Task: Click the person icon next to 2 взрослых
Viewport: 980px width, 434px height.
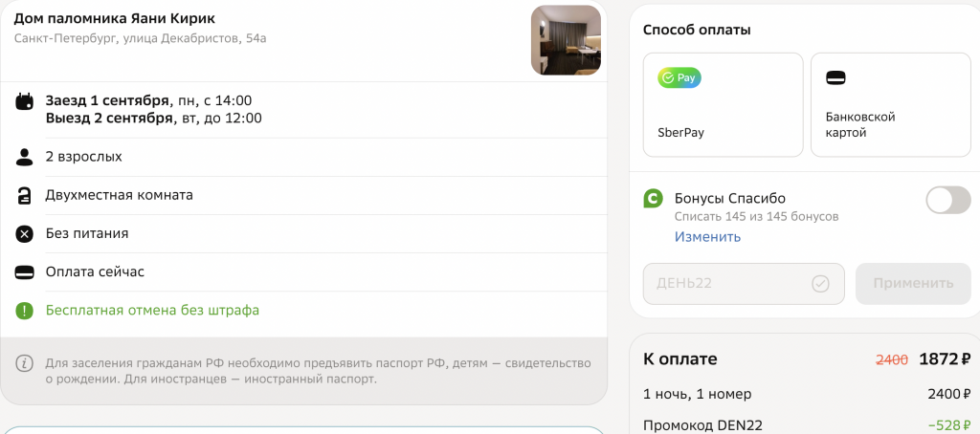Action: (24, 157)
